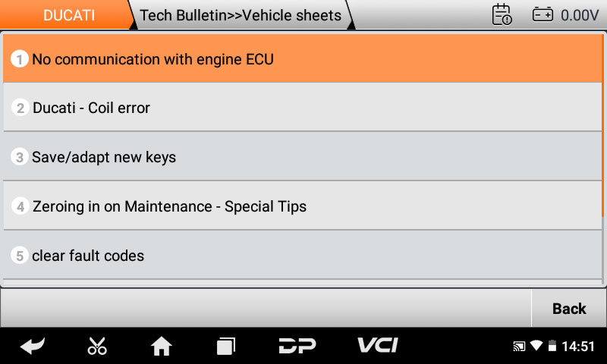This screenshot has height=364, width=607.
Task: Open the VCI connection icon
Action: pos(377,346)
